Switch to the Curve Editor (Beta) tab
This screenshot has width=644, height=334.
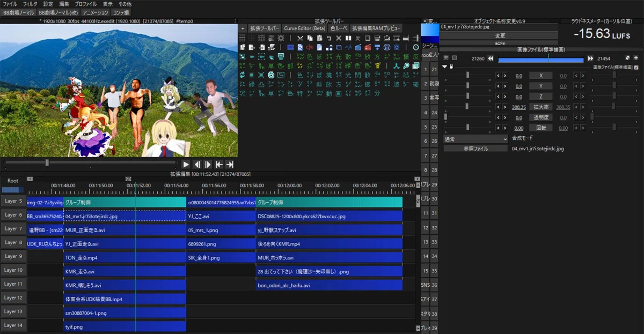(304, 28)
